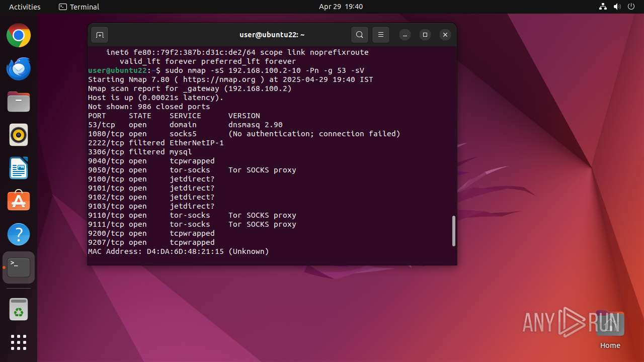Click the 'Host is up' latency line
This screenshot has width=644, height=362.
[156, 98]
